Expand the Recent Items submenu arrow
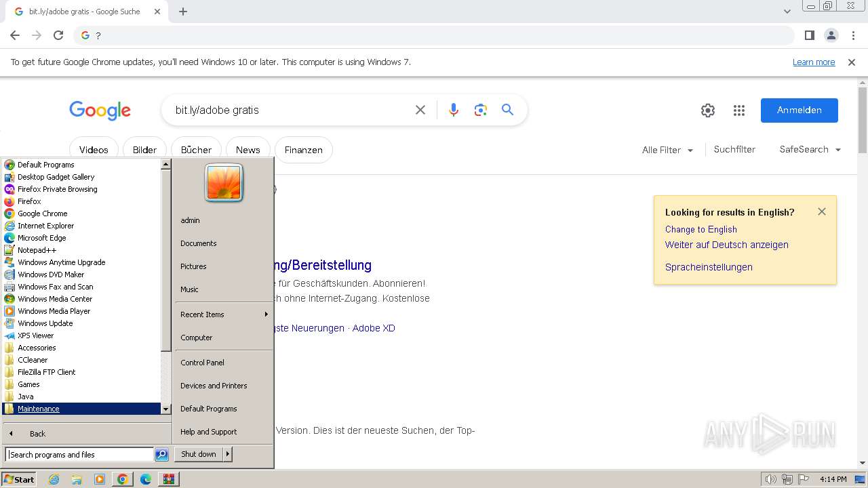Image resolution: width=868 pixels, height=488 pixels. pyautogui.click(x=267, y=314)
